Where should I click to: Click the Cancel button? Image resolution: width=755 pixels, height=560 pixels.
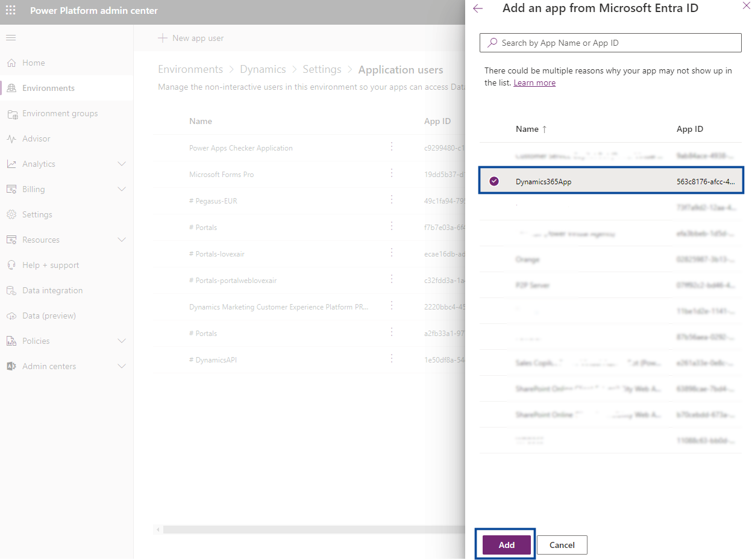[562, 545]
